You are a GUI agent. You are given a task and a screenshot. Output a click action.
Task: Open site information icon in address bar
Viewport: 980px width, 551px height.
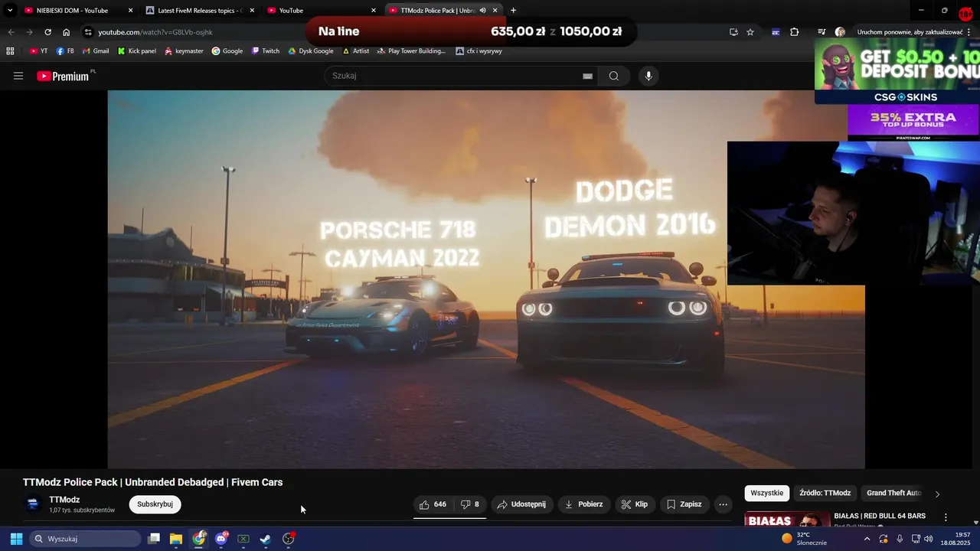(x=88, y=32)
